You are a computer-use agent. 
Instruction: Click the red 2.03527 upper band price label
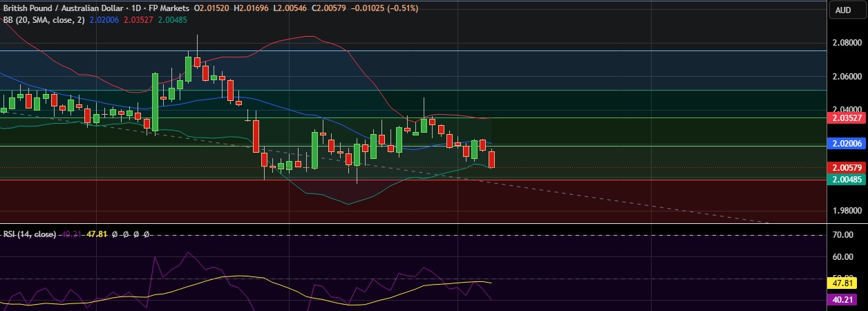[847, 118]
